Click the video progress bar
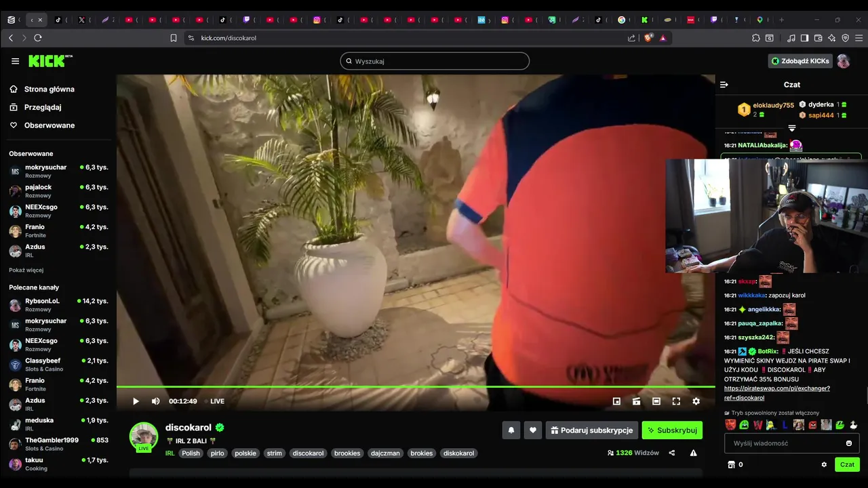 [x=416, y=386]
